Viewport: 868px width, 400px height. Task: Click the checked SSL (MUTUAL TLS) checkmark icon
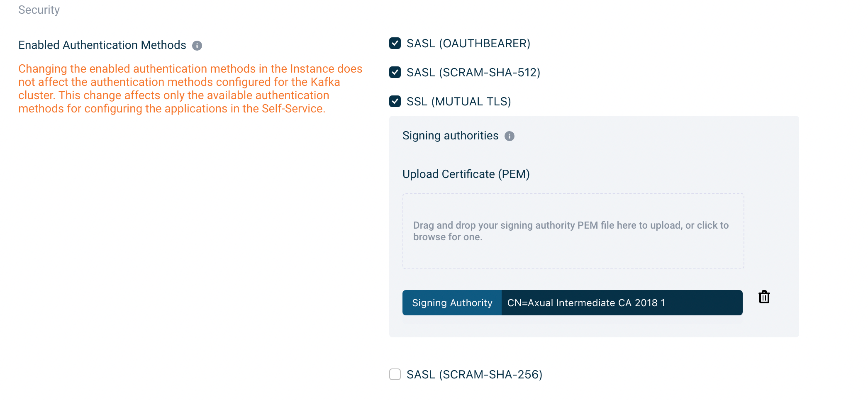click(394, 101)
